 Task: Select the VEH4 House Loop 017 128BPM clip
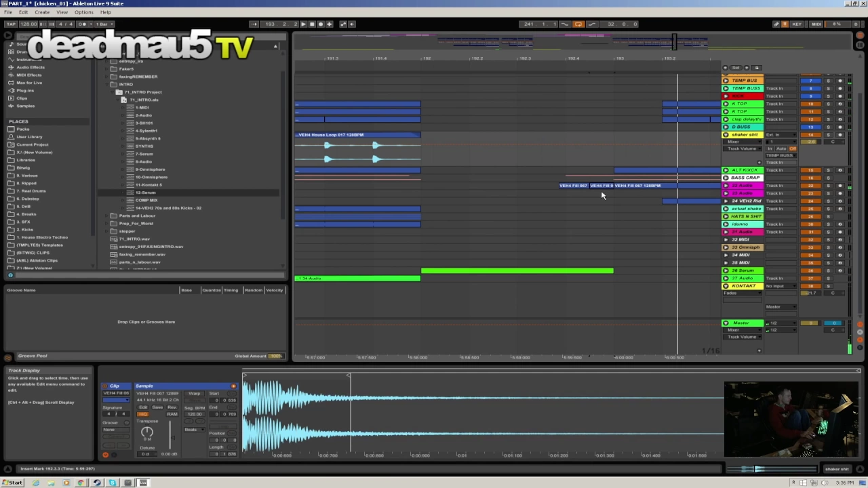[358, 135]
